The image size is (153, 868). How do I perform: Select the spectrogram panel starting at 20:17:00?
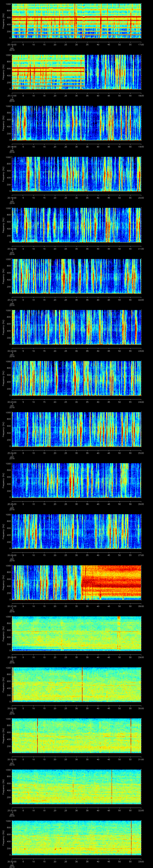[77, 72]
